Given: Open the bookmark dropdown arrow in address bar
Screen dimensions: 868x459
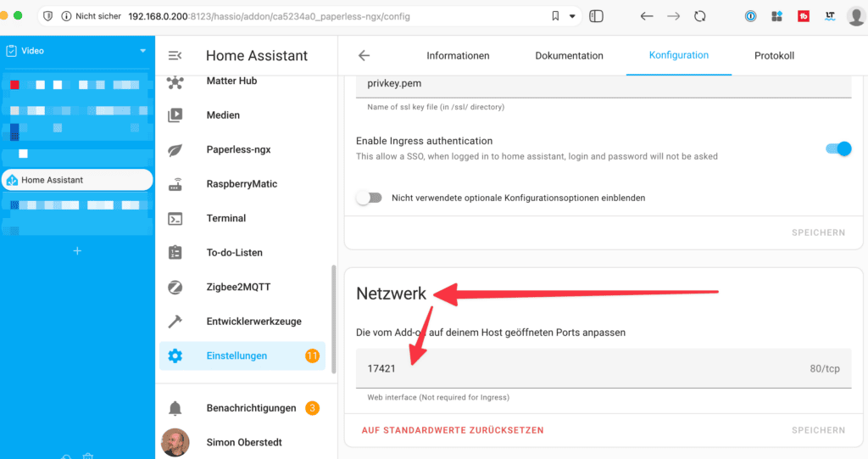Looking at the screenshot, I should click(x=572, y=16).
